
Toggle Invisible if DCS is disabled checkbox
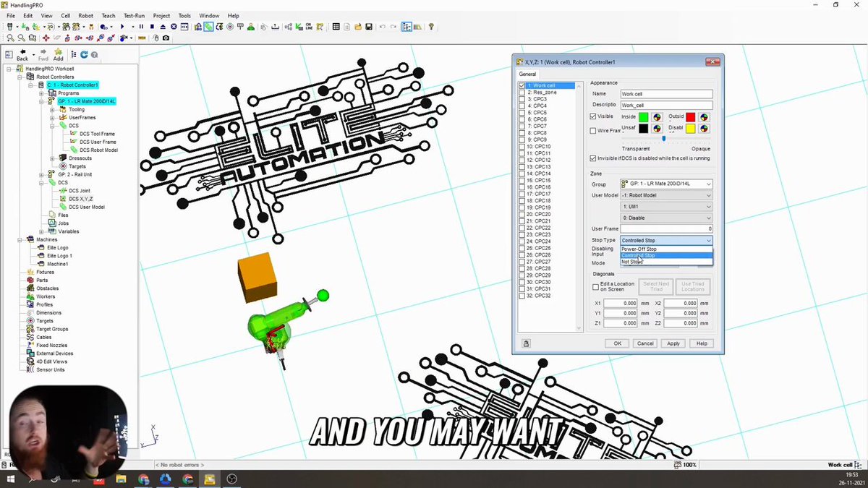(x=593, y=158)
